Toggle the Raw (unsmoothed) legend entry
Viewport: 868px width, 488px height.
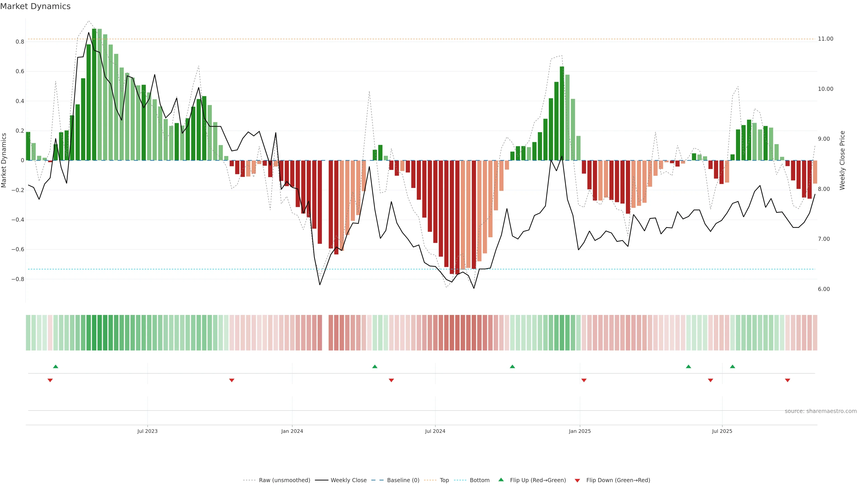click(284, 480)
